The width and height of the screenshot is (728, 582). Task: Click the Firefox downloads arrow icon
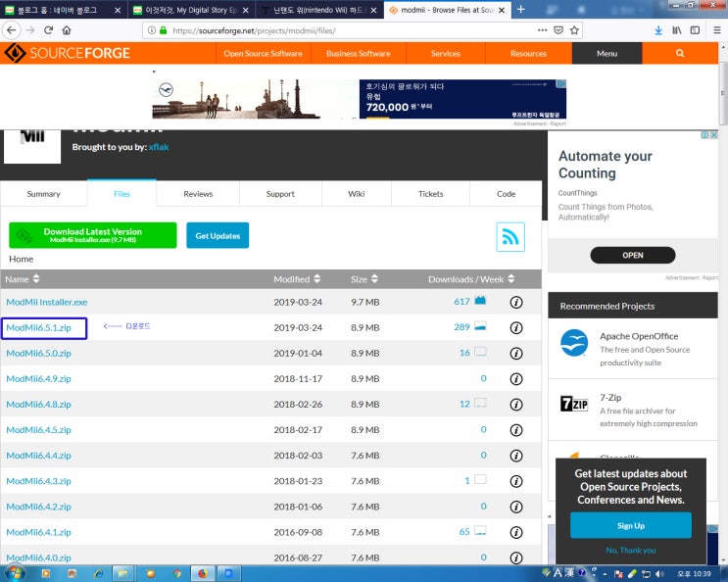[657, 30]
